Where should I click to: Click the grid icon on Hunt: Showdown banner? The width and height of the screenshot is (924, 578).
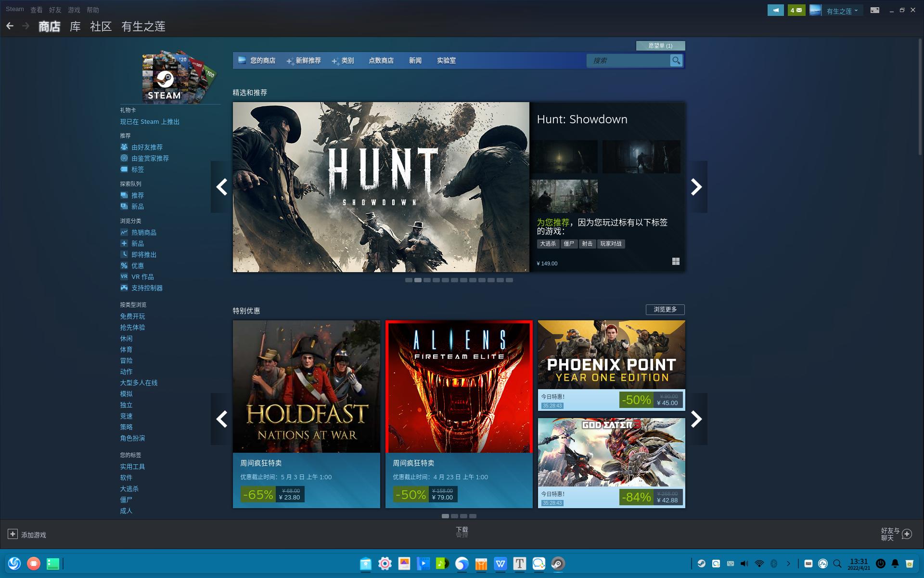click(x=676, y=261)
